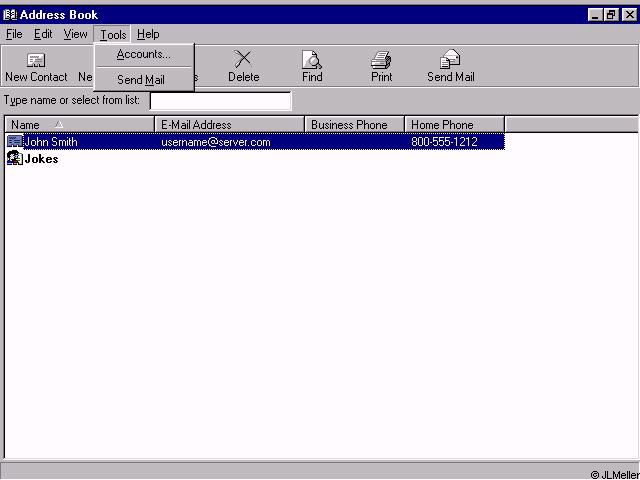The height and width of the screenshot is (480, 640).
Task: Select the John Smith contact card icon
Action: tap(14, 142)
